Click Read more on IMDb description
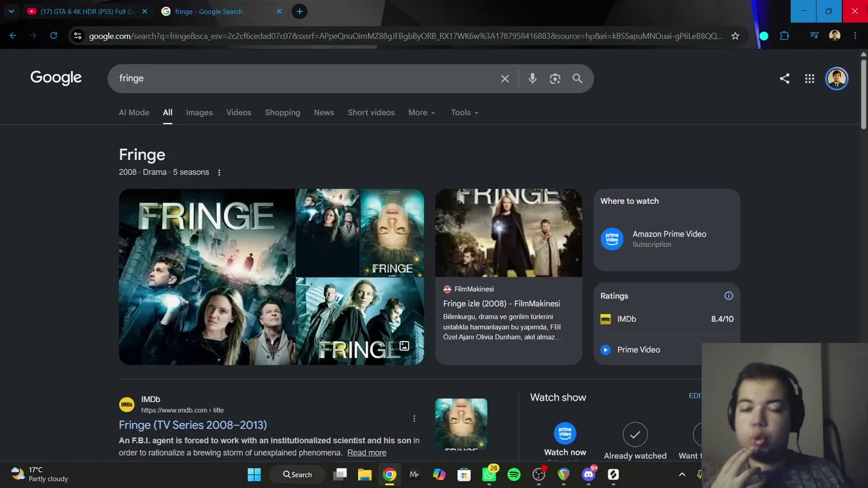This screenshot has height=488, width=868. (x=367, y=453)
